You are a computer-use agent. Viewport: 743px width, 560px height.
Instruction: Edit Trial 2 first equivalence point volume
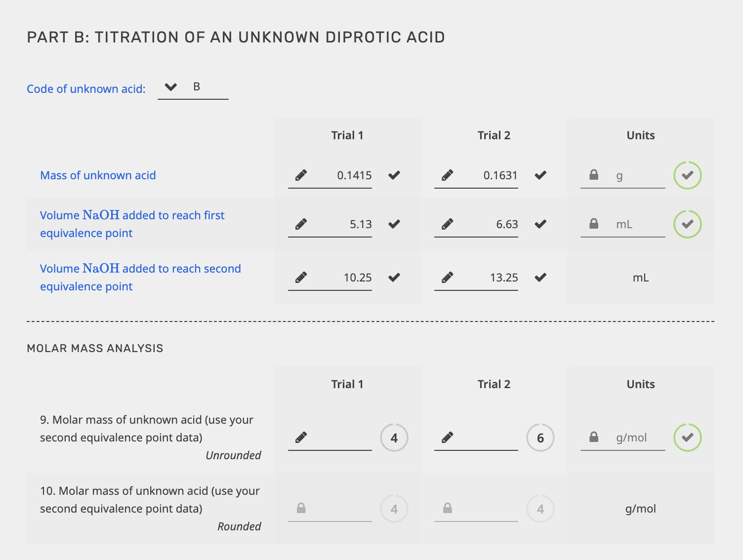[447, 224]
